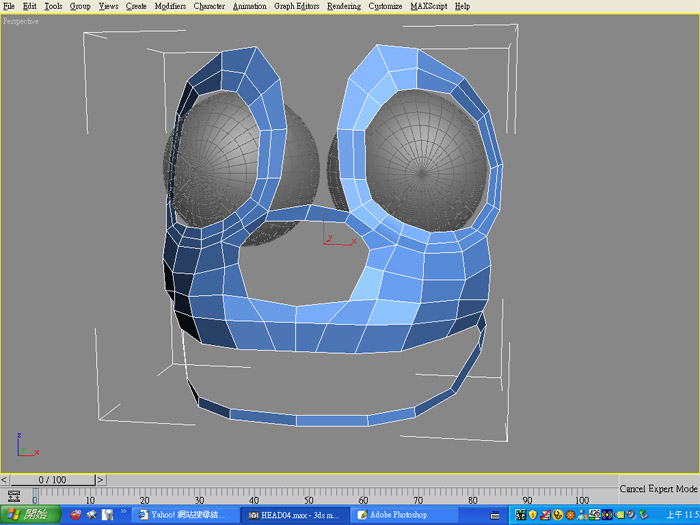The width and height of the screenshot is (700, 525).
Task: Click the third quick launch icon
Action: pos(108,515)
